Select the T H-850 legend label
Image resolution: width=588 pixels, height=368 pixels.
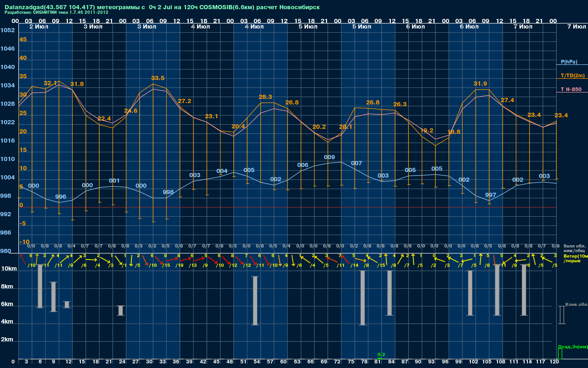click(x=571, y=89)
